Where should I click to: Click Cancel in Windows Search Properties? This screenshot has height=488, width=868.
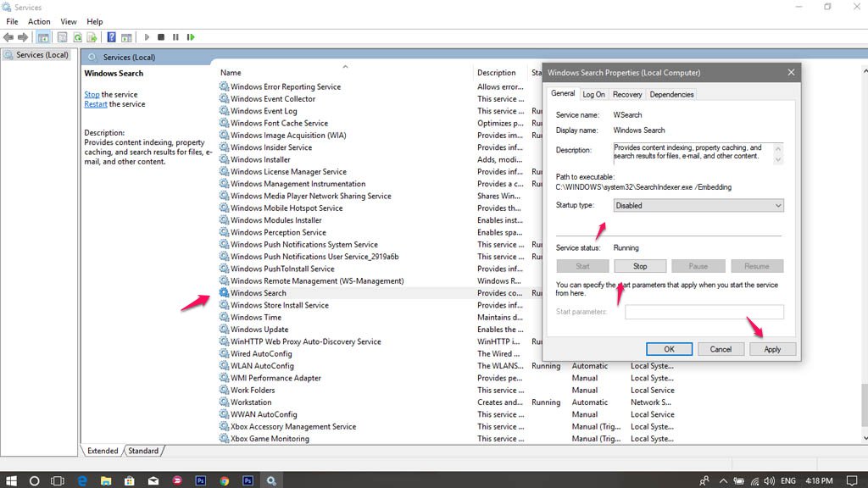[x=721, y=349]
